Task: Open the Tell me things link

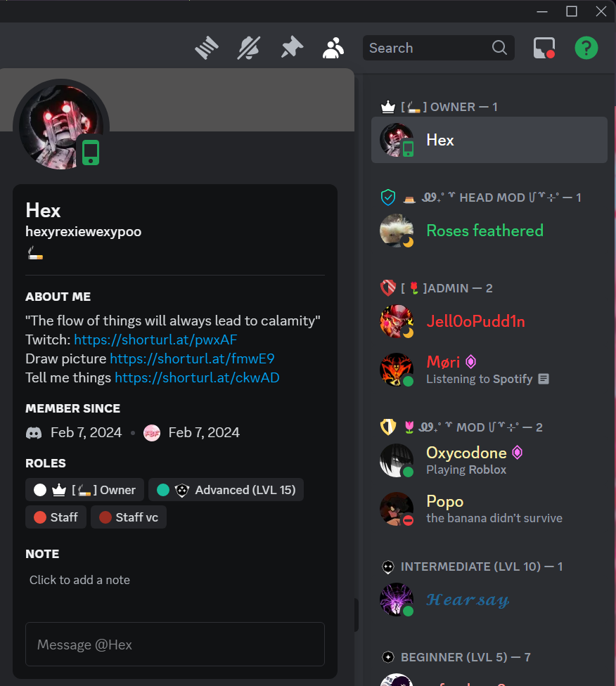Action: (197, 377)
